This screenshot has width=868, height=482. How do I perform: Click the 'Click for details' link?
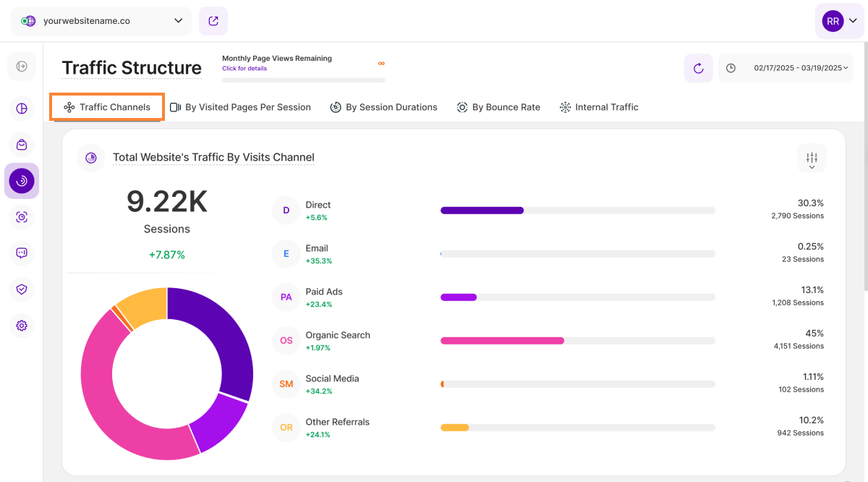244,69
